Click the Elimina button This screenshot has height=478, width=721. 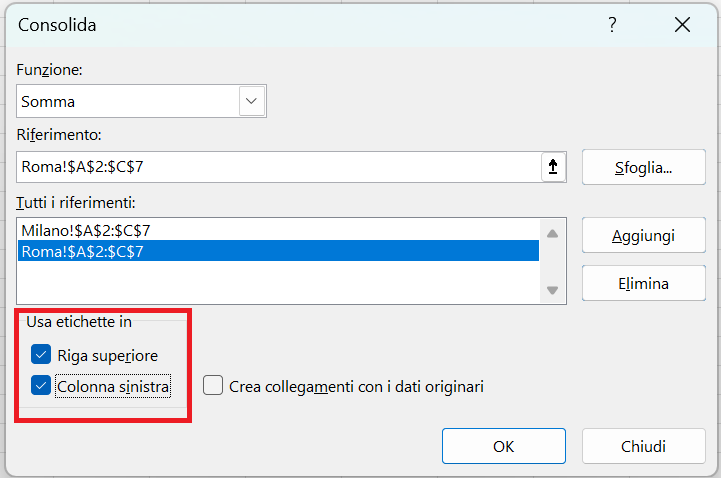pos(643,283)
